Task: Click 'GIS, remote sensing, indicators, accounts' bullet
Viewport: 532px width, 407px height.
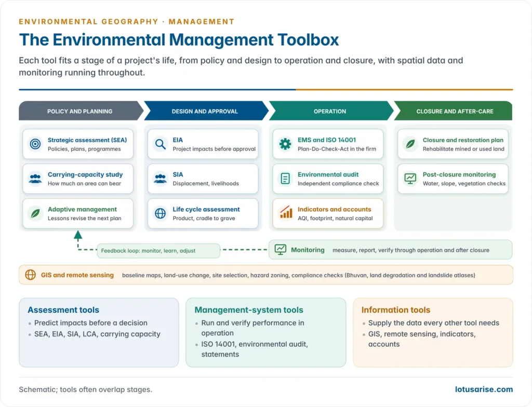Action: tap(422, 339)
